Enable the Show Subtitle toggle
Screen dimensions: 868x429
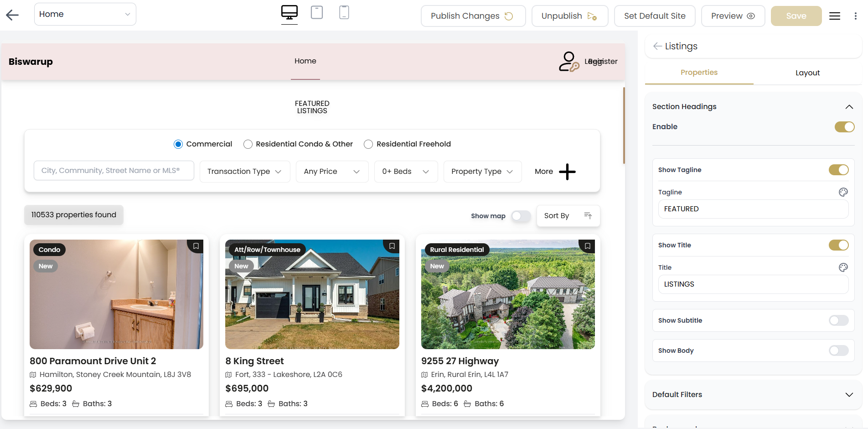[x=838, y=320]
